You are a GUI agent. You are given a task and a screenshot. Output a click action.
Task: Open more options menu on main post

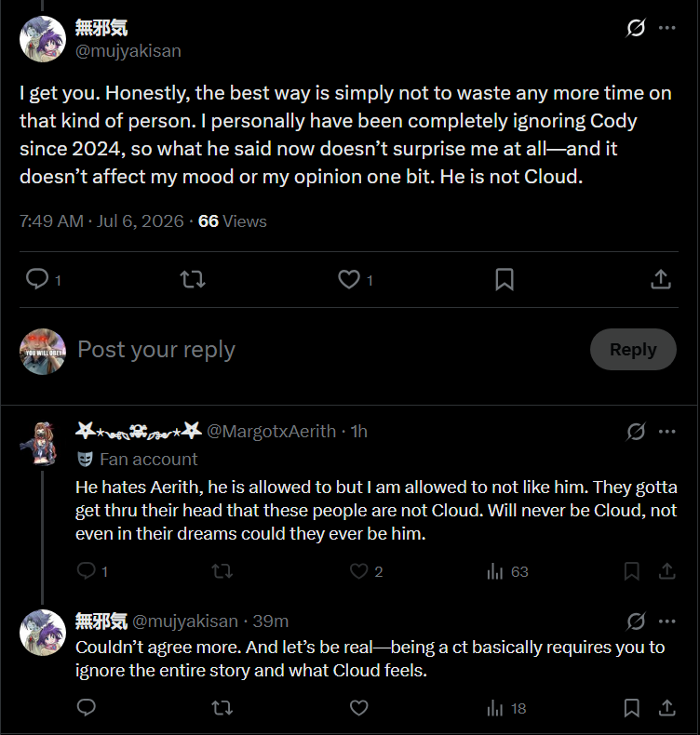click(667, 28)
